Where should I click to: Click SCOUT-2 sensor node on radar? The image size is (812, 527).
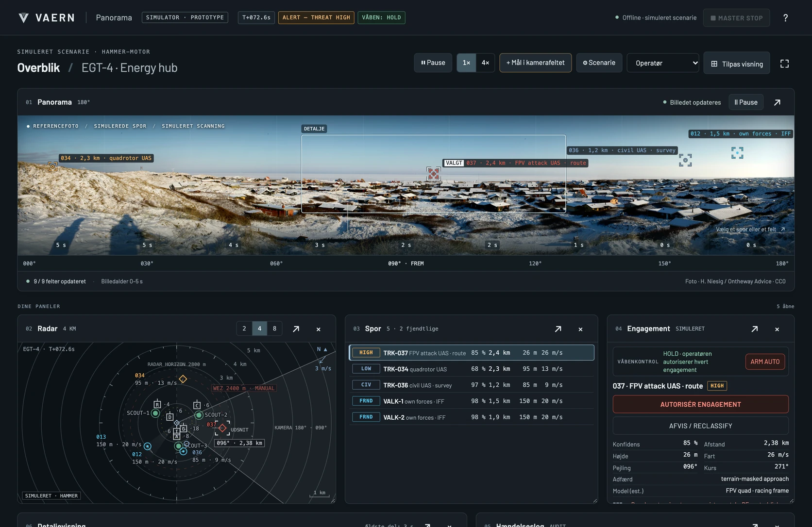point(199,415)
